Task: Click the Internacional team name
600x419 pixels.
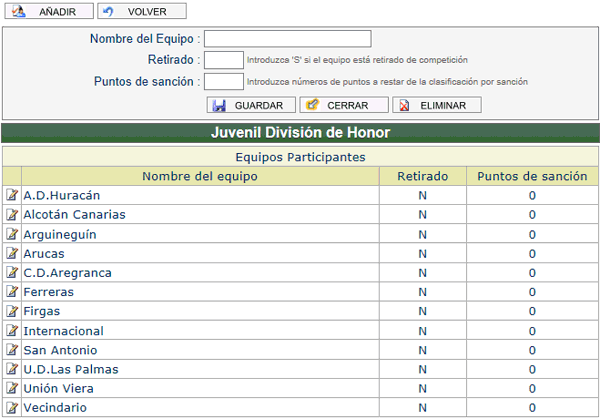Action: pyautogui.click(x=63, y=331)
